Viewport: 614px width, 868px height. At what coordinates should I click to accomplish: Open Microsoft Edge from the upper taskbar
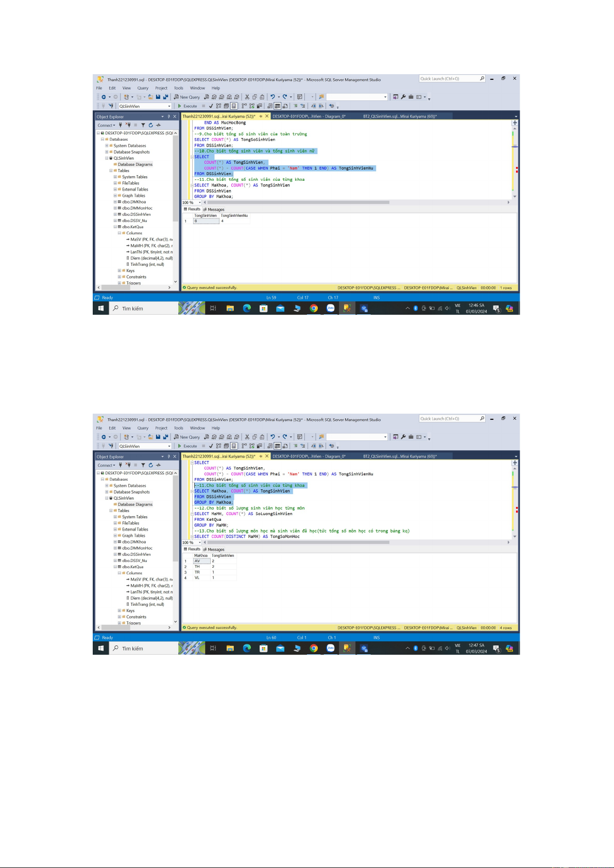point(247,308)
